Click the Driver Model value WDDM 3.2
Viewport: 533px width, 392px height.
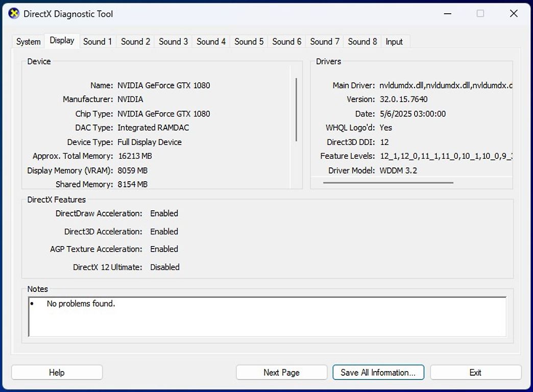pos(398,170)
